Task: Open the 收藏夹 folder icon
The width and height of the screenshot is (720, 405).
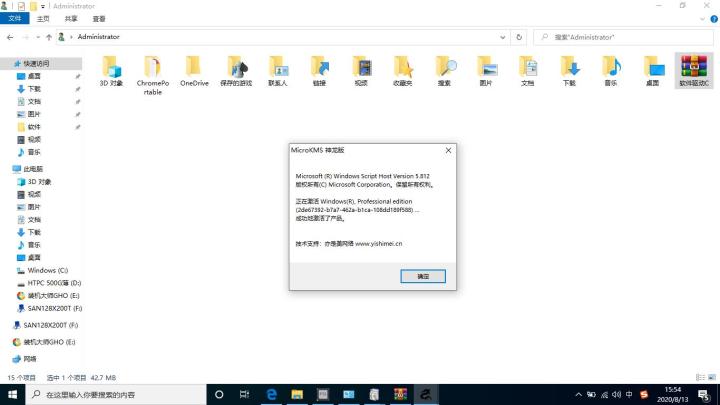Action: 403,67
